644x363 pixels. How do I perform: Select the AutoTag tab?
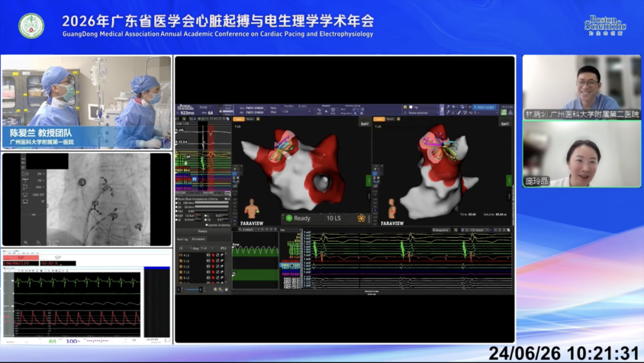click(x=182, y=240)
